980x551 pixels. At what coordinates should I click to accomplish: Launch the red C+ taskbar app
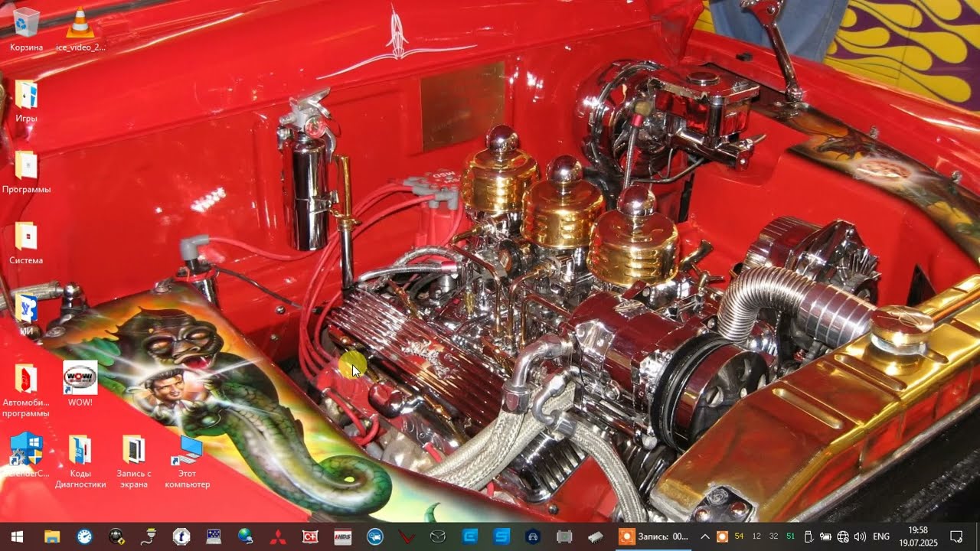(310, 536)
